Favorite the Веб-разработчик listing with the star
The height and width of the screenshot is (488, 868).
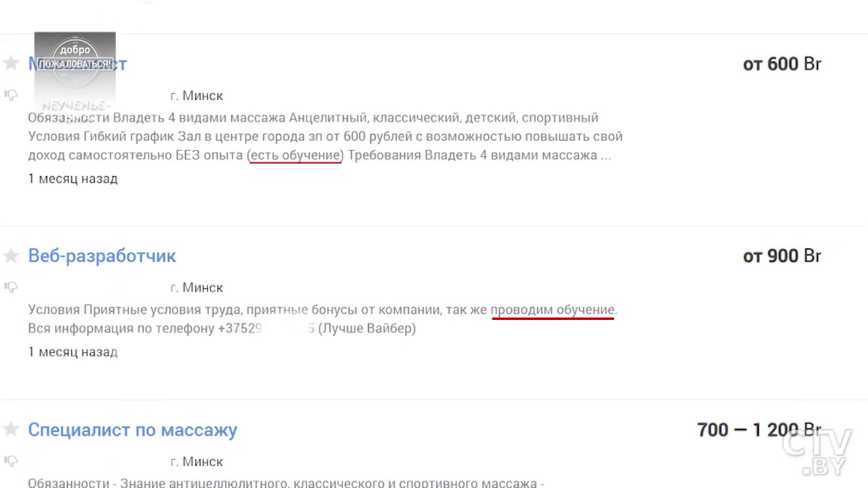[x=10, y=256]
